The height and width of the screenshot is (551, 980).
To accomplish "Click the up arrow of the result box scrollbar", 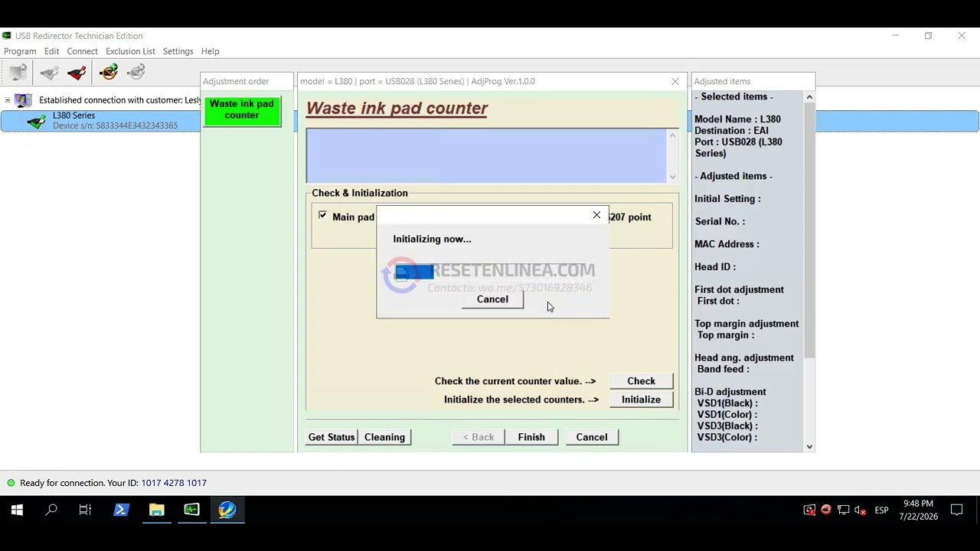I will click(672, 135).
